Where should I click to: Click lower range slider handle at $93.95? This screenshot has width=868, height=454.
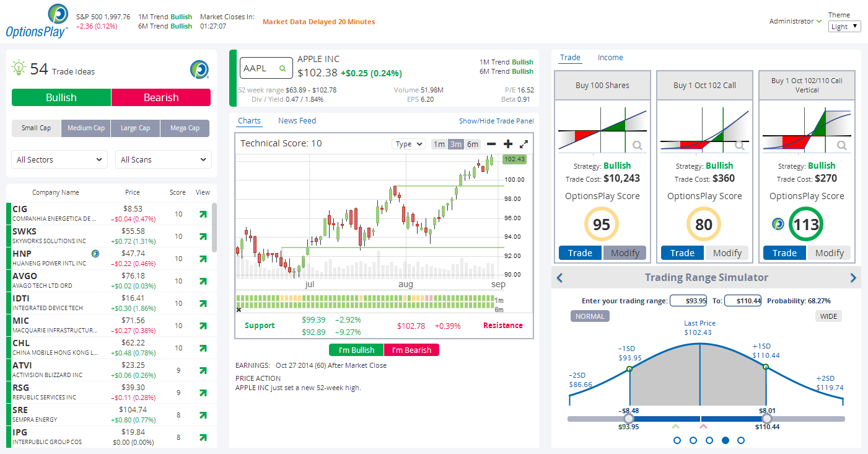pos(629,419)
